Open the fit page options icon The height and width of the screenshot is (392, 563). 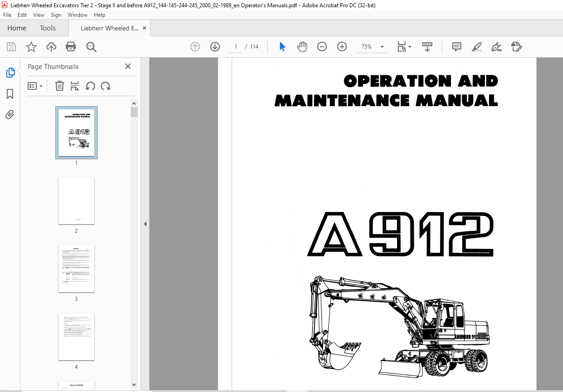[x=404, y=47]
